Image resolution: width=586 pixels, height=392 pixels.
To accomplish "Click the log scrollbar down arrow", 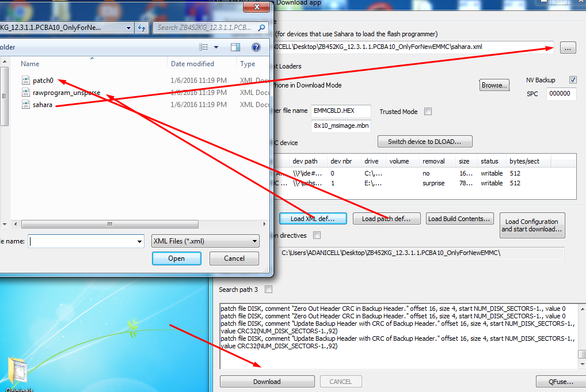I will click(583, 364).
